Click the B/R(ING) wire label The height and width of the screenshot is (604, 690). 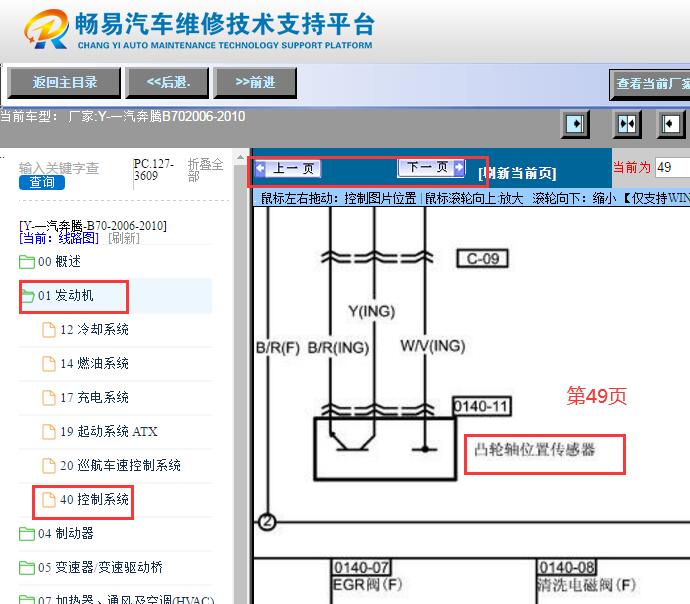tap(338, 348)
